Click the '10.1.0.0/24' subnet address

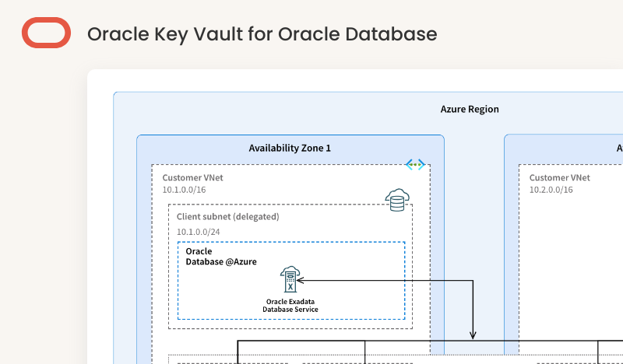[199, 232]
